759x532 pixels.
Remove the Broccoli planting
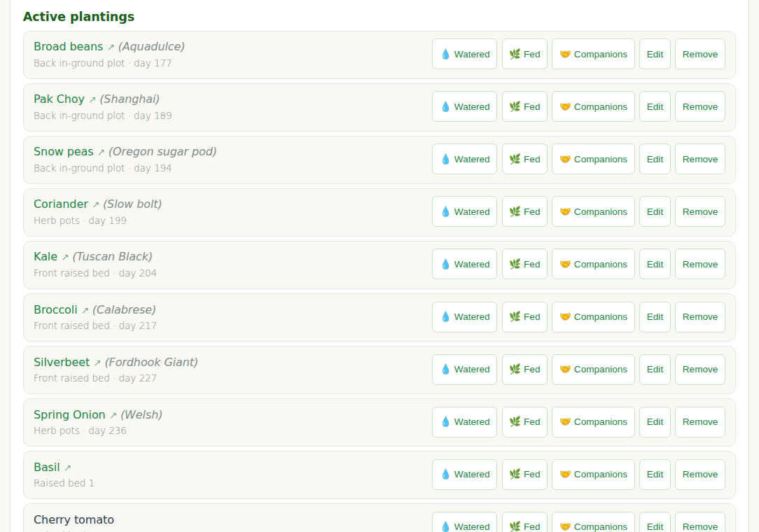point(700,317)
